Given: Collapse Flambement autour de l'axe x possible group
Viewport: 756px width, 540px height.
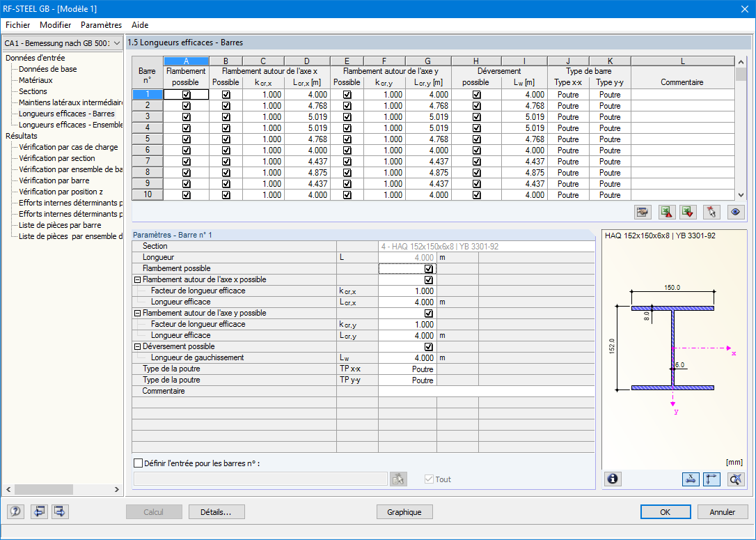Looking at the screenshot, I should point(137,280).
